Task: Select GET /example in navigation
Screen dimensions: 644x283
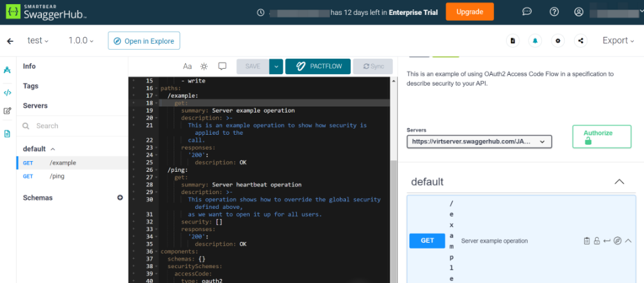Action: tap(72, 163)
